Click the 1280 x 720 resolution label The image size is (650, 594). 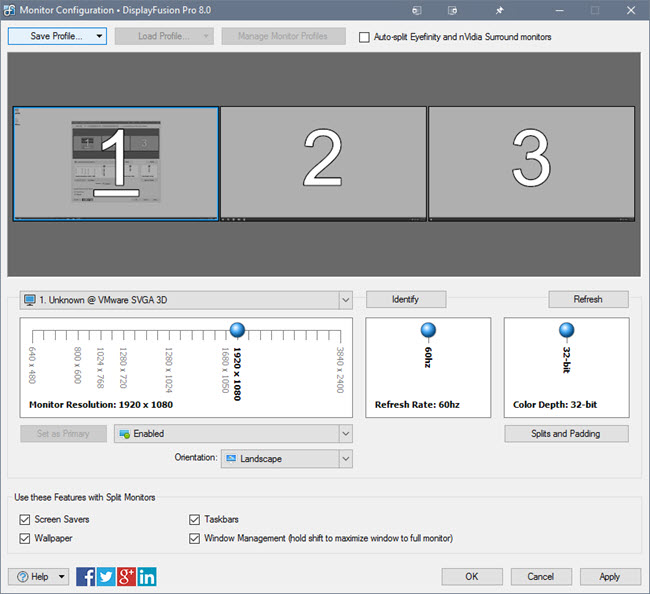point(123,367)
